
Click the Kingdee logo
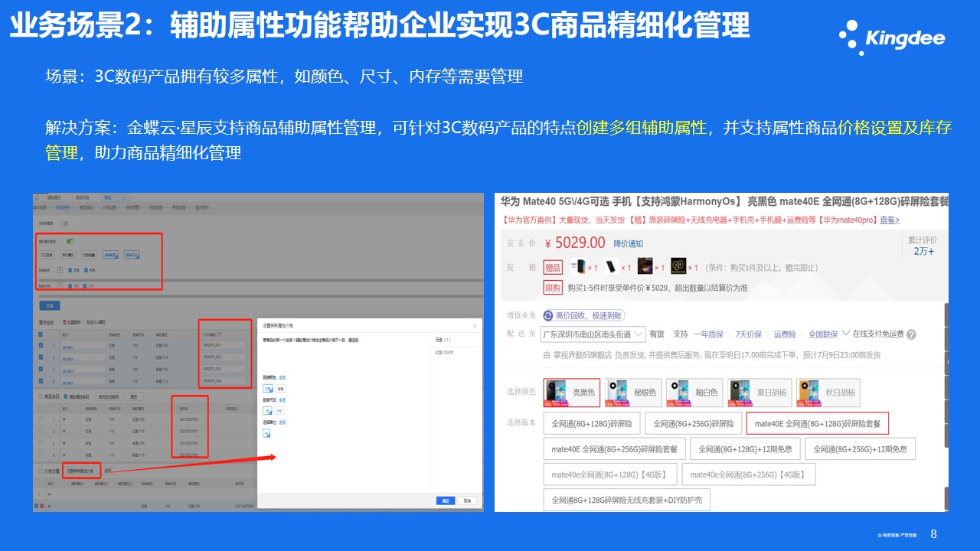tap(893, 37)
